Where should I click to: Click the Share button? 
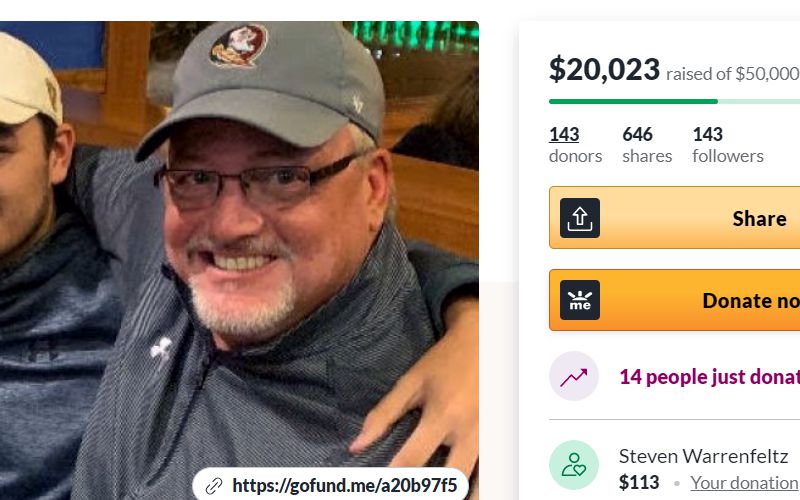[x=674, y=218]
